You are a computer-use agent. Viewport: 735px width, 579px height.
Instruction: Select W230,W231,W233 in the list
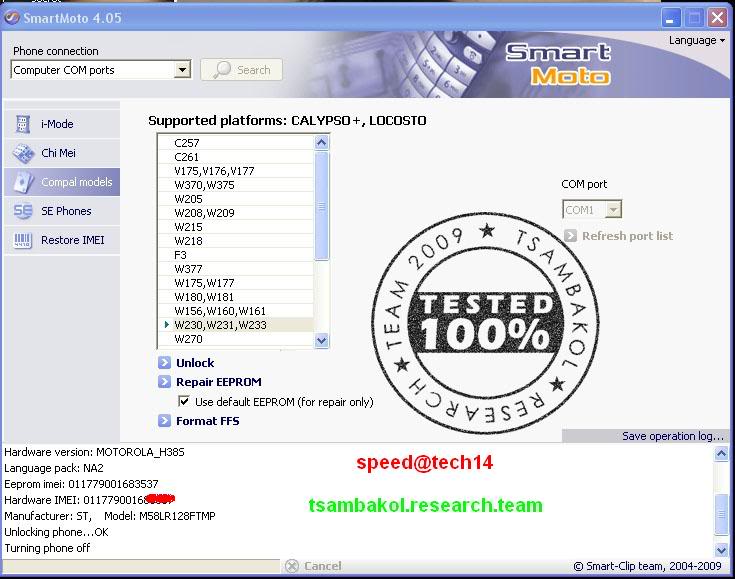coord(236,325)
